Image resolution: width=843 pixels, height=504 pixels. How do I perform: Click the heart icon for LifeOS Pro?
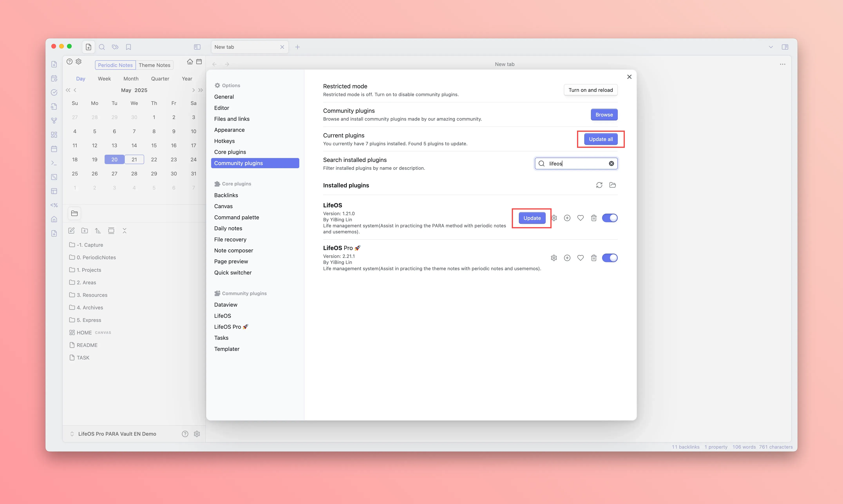pyautogui.click(x=581, y=258)
